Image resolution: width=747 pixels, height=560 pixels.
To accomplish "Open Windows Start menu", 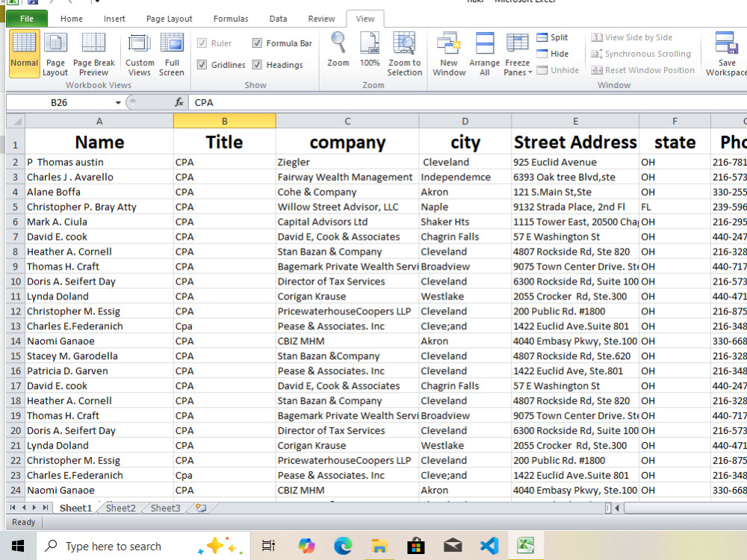I will pyautogui.click(x=18, y=546).
